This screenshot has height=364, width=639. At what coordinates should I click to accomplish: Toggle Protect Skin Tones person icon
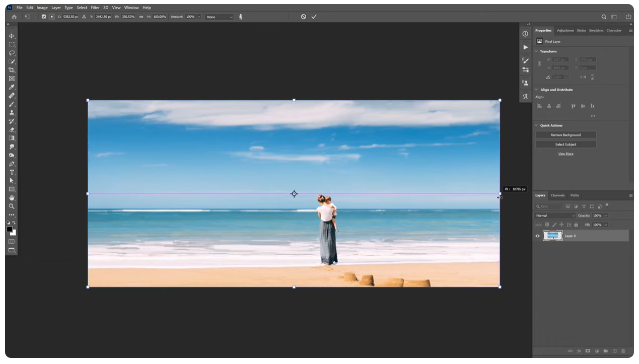tap(241, 17)
